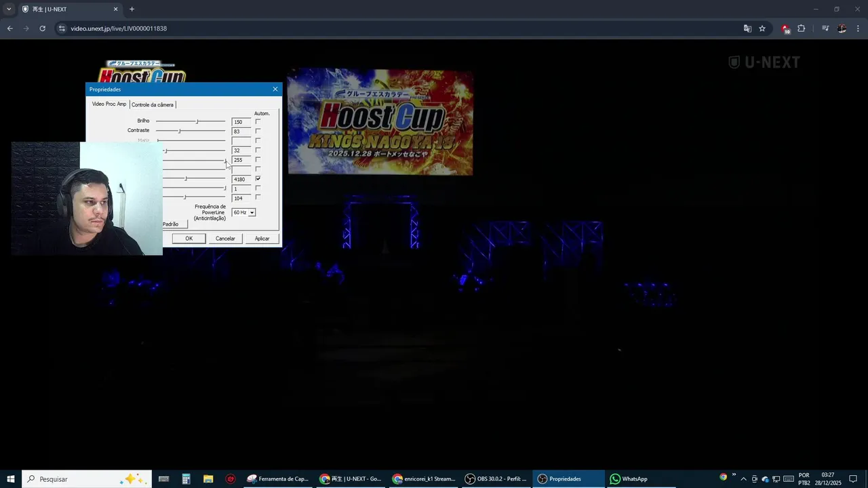Screen dimensions: 868x488
Task: Change the POR PTB2 input language
Action: click(x=804, y=479)
